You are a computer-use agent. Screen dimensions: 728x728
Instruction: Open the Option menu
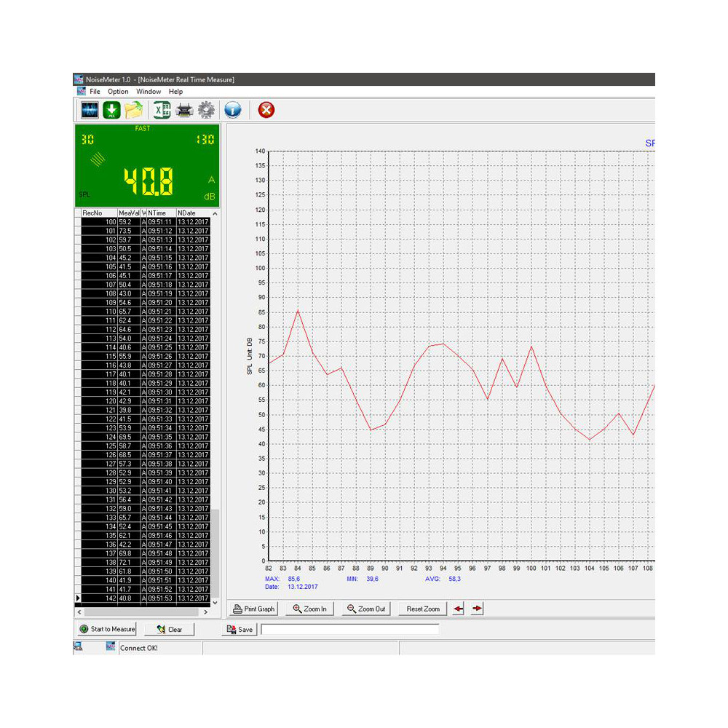point(117,91)
